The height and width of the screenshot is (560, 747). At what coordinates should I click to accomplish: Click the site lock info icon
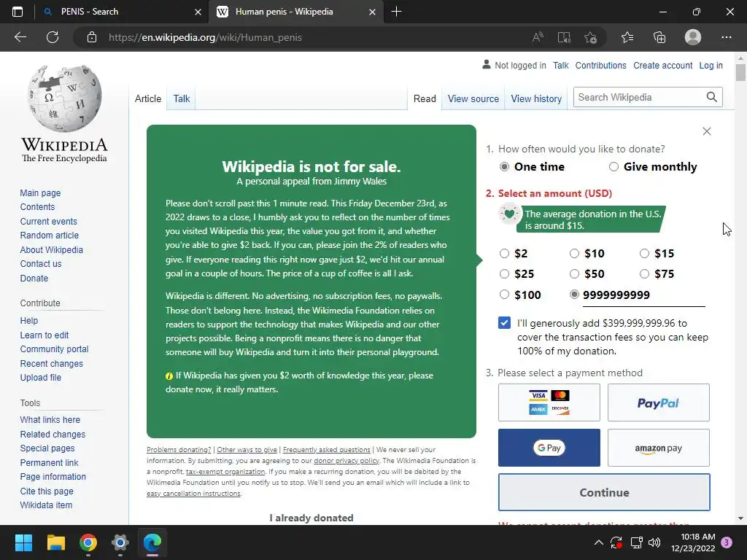(92, 37)
